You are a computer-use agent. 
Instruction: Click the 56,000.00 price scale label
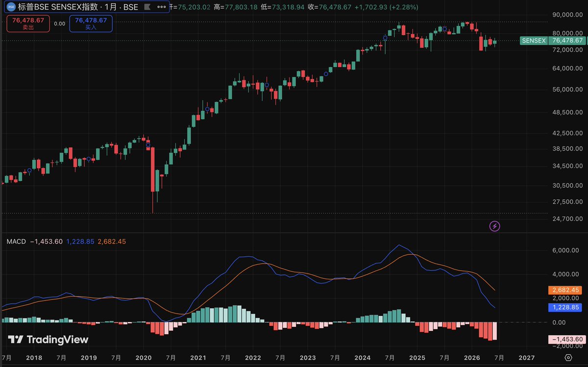click(566, 90)
